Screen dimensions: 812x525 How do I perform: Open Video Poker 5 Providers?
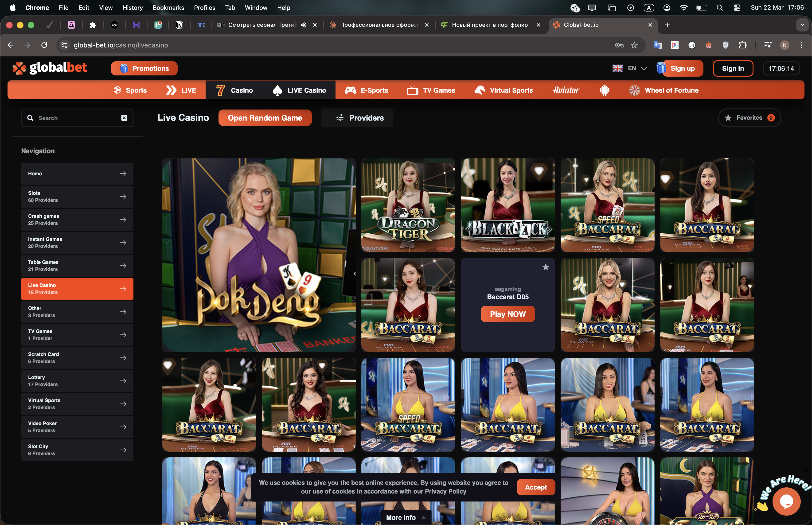(x=77, y=427)
